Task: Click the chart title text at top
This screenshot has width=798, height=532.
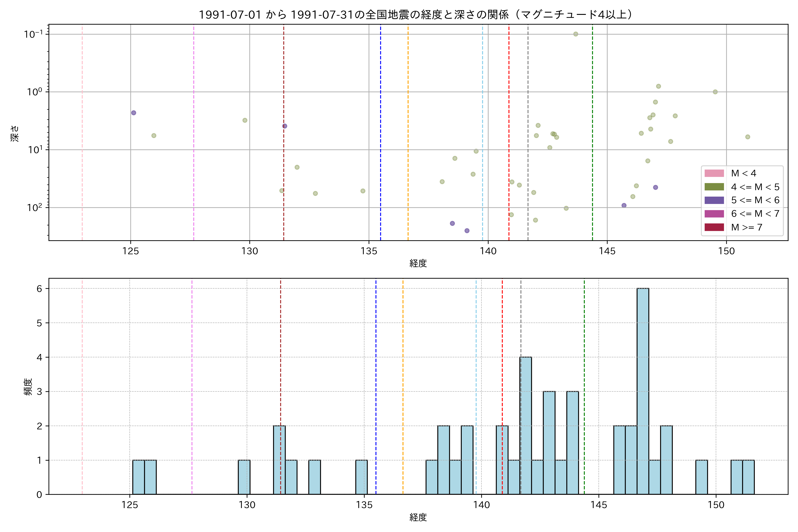Action: click(418, 15)
